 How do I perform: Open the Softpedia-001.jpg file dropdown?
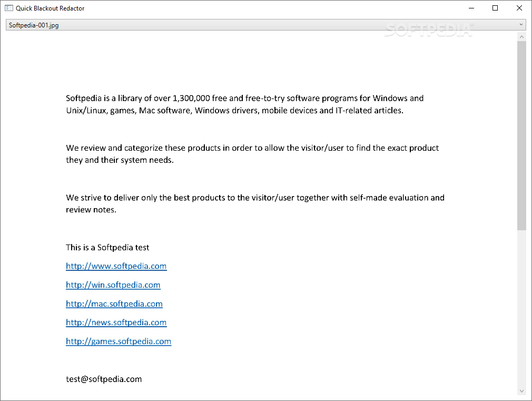coord(265,25)
